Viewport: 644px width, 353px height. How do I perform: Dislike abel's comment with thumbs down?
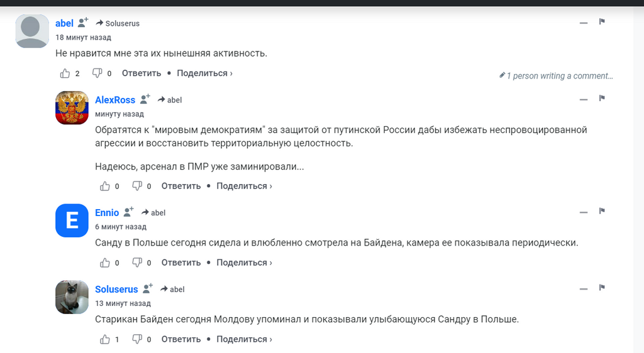(x=97, y=73)
